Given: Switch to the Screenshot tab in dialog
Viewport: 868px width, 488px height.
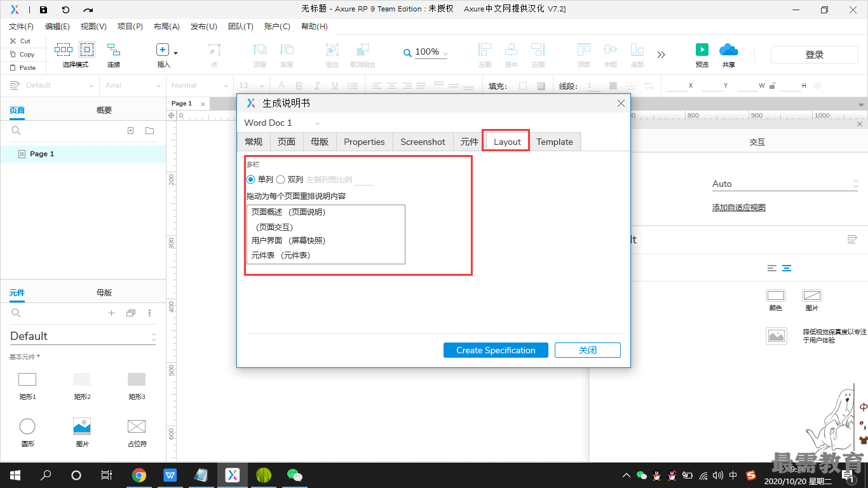Looking at the screenshot, I should (x=423, y=142).
